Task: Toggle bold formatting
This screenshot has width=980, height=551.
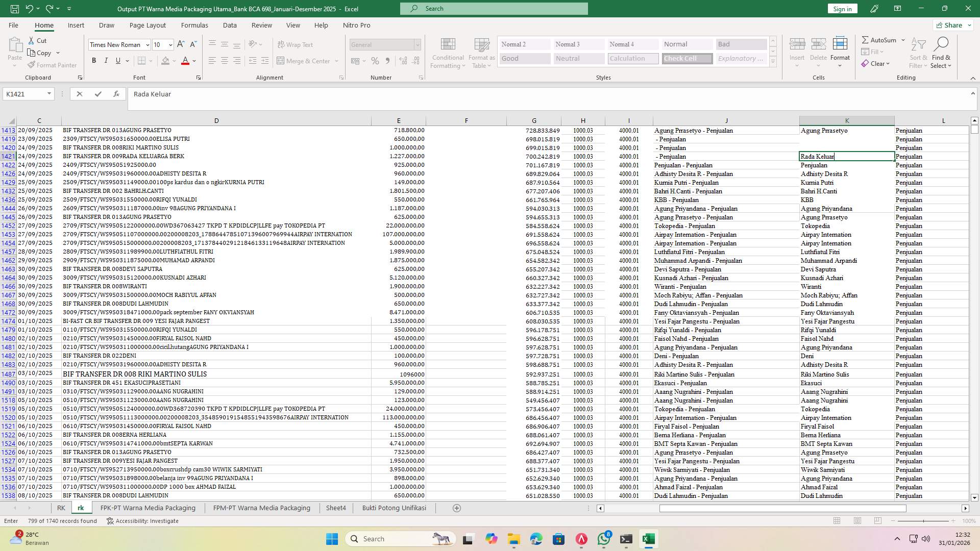Action: pyautogui.click(x=94, y=60)
